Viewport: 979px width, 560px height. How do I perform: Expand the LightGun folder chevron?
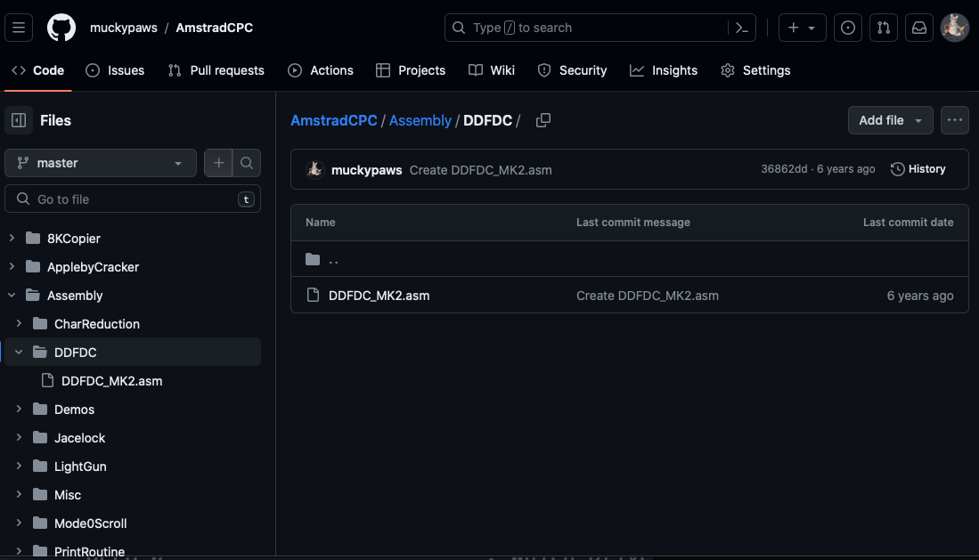(x=19, y=466)
